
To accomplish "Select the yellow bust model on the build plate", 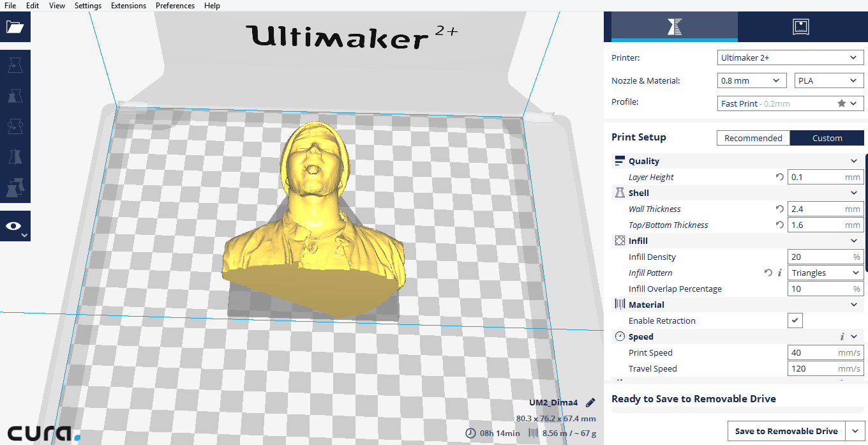I will click(313, 220).
